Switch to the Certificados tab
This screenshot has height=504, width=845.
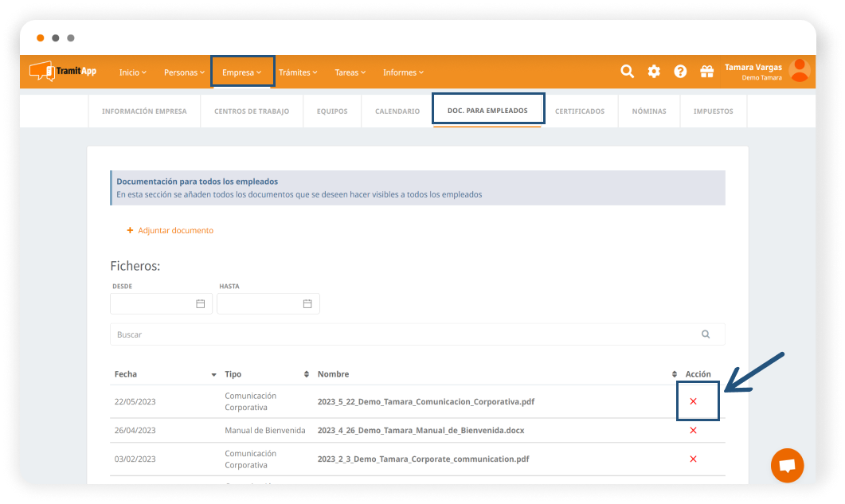coord(580,111)
